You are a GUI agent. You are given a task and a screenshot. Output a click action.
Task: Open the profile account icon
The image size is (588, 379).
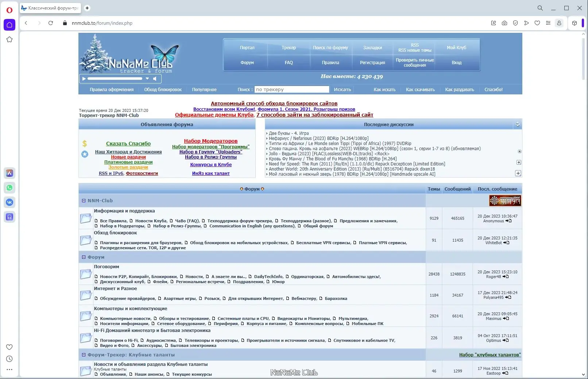click(559, 23)
